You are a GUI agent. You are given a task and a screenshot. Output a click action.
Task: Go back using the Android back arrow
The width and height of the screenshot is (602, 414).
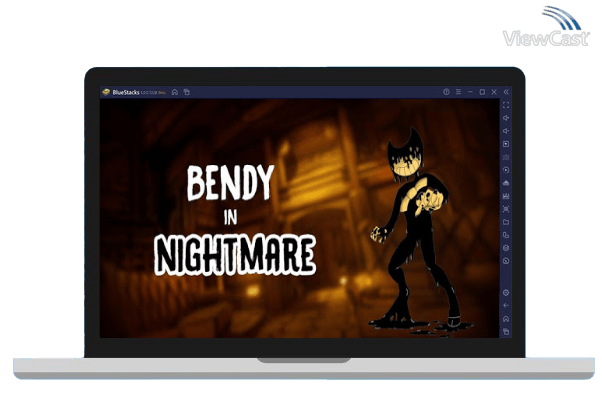point(506,306)
